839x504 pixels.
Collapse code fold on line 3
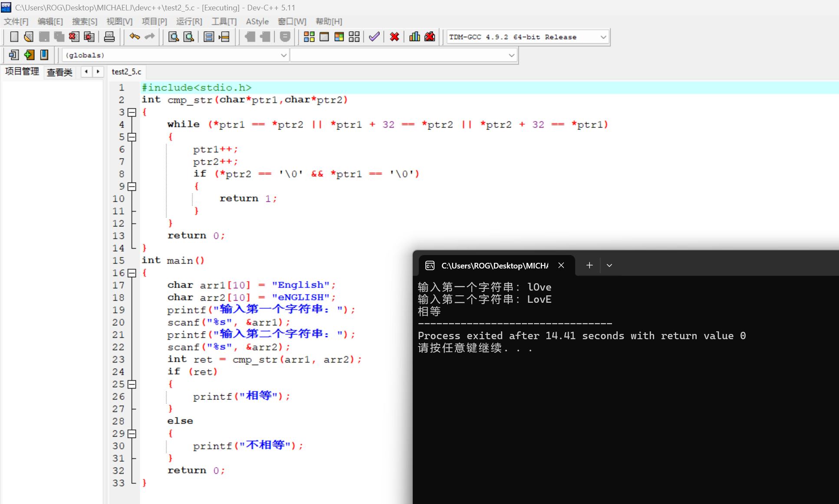tap(132, 112)
